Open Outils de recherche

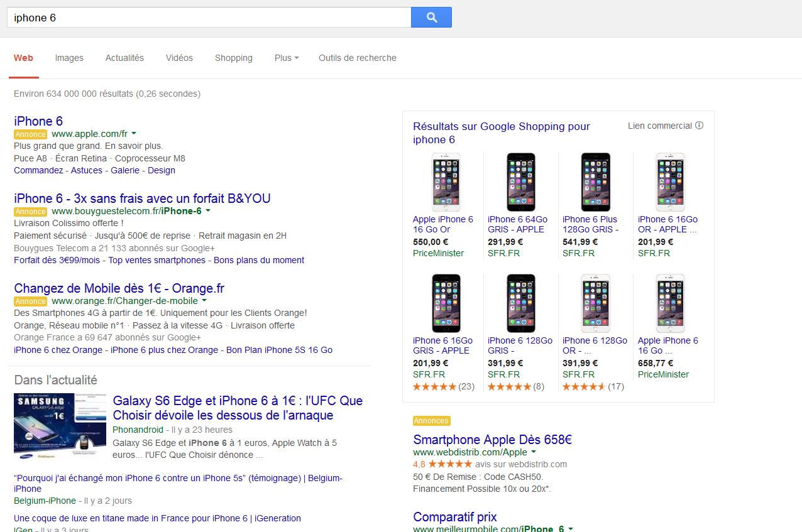click(x=358, y=58)
